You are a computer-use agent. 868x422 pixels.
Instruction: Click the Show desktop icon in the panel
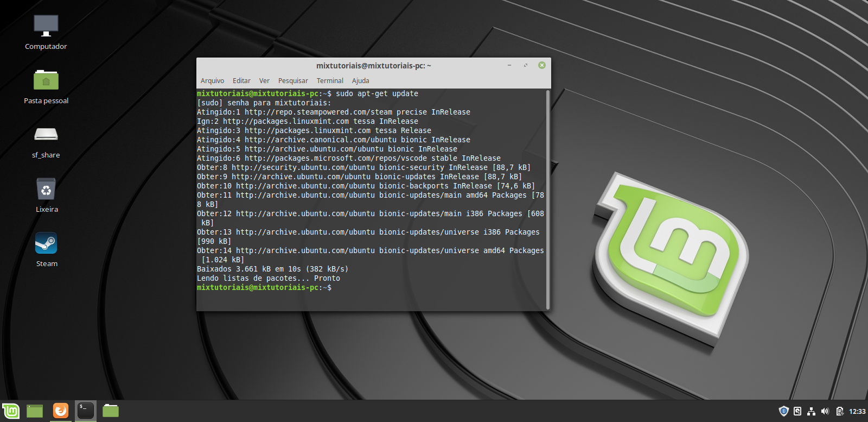(35, 411)
